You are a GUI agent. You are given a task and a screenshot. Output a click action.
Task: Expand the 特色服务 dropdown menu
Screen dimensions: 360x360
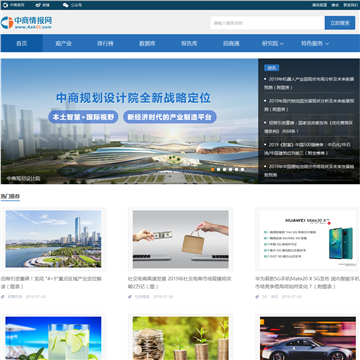coord(315,43)
